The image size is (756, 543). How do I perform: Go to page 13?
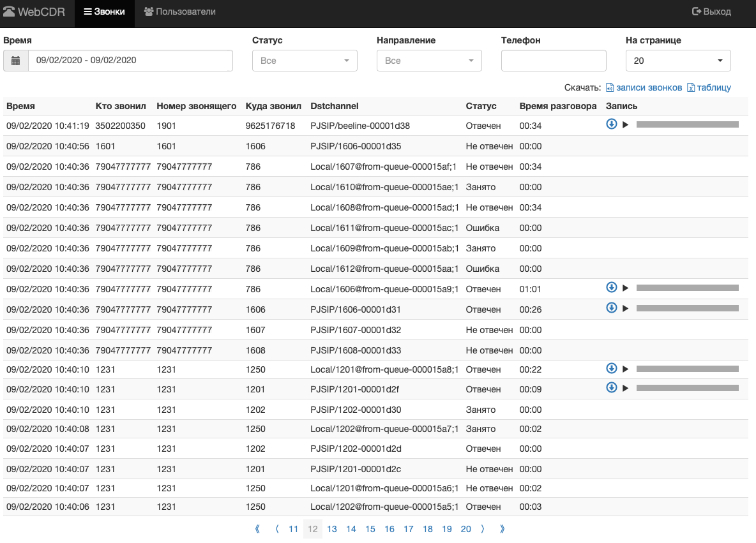pos(332,529)
